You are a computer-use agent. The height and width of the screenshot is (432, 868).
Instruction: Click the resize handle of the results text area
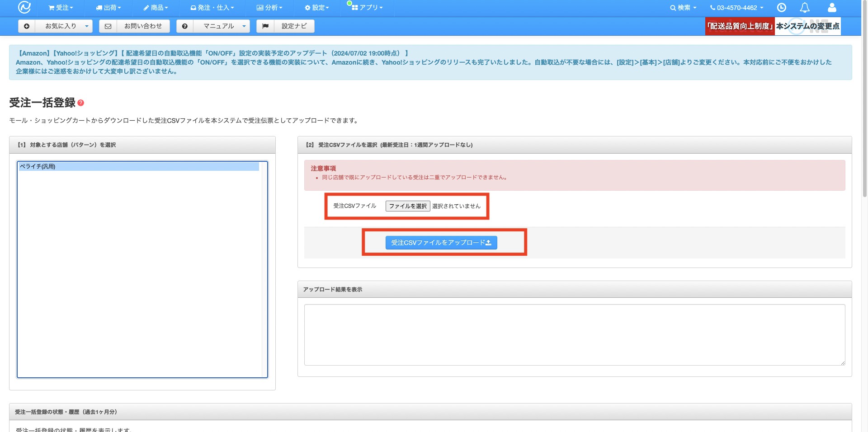point(842,362)
